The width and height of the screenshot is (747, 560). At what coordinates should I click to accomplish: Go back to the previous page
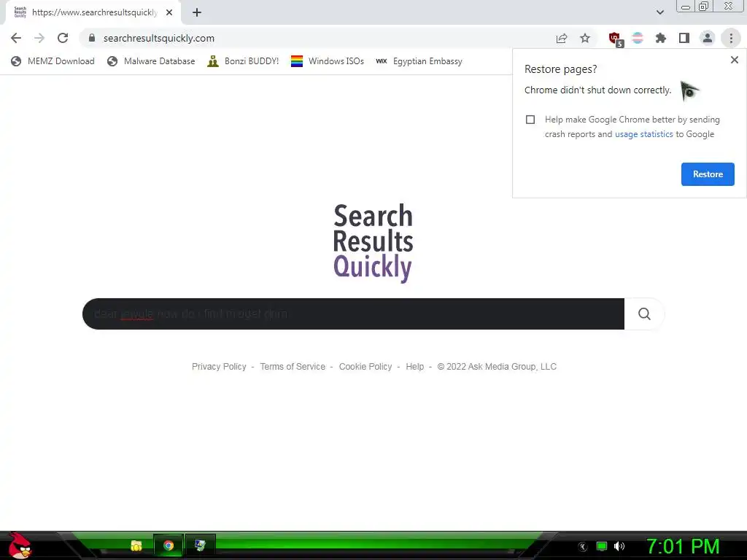(16, 38)
